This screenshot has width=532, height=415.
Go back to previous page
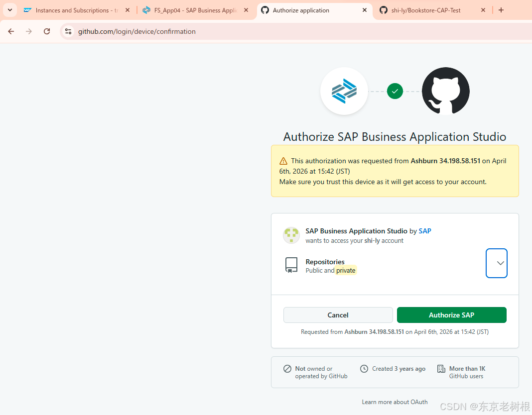pos(11,31)
